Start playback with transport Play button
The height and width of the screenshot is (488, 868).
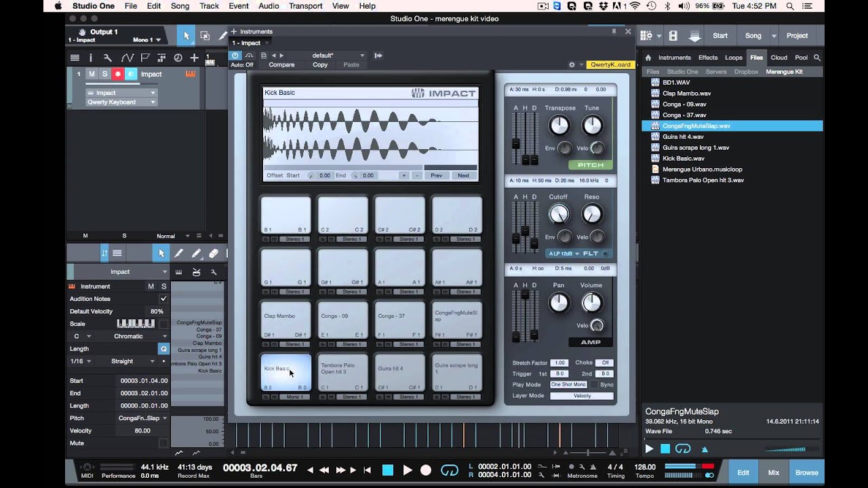click(408, 470)
